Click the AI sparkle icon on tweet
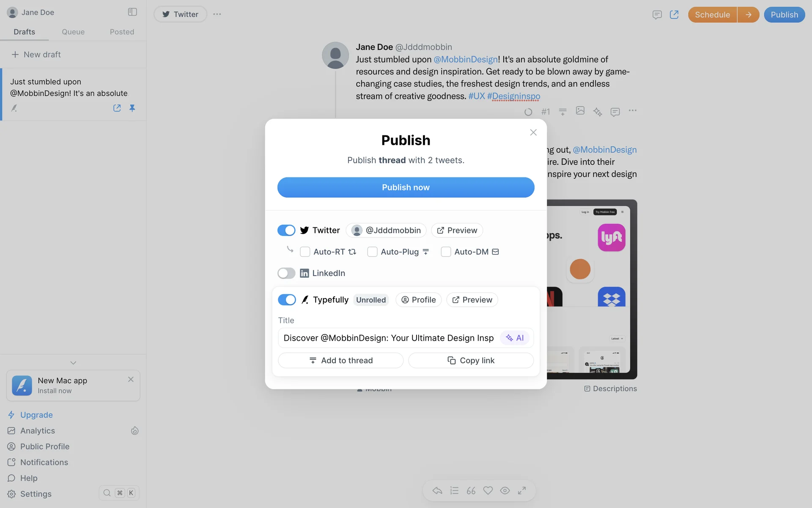This screenshot has height=508, width=812. (598, 112)
